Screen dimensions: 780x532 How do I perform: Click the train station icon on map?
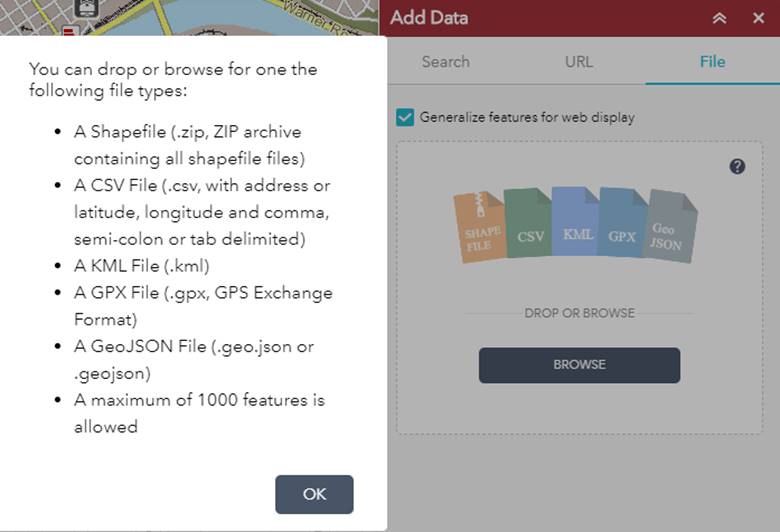click(85, 8)
